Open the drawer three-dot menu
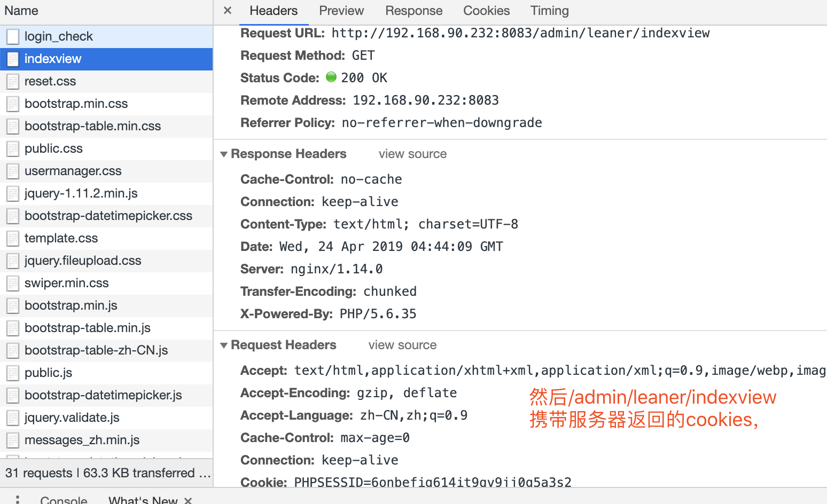Viewport: 827px width, 504px height. coord(18,500)
